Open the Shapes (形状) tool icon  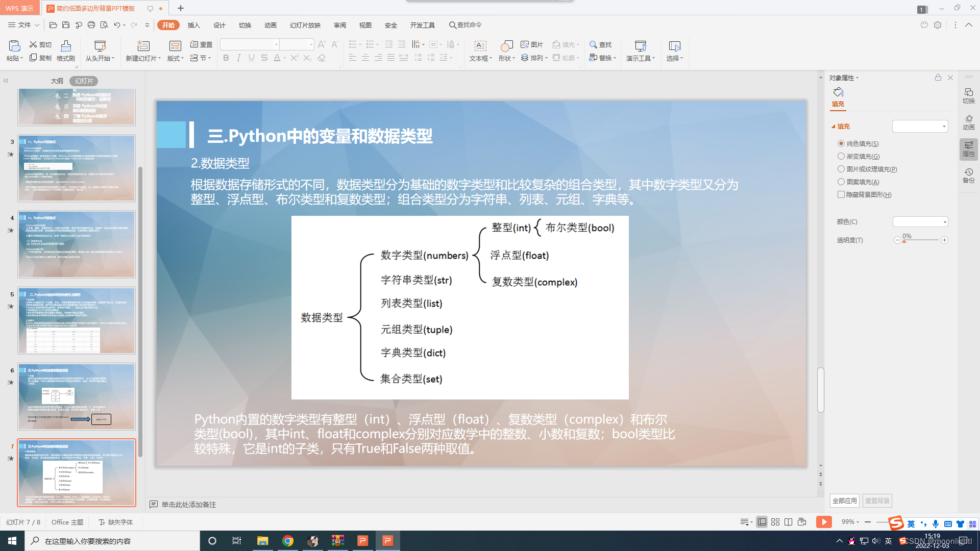click(506, 46)
